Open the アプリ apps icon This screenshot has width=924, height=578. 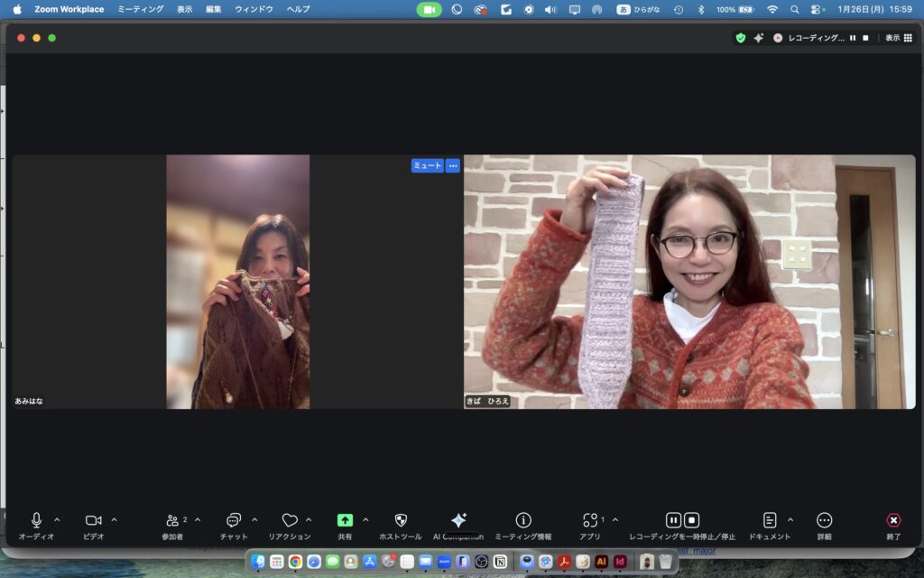pos(590,520)
